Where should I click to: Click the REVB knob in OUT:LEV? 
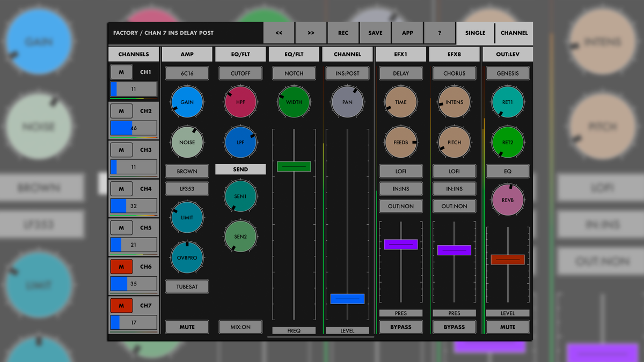point(508,199)
